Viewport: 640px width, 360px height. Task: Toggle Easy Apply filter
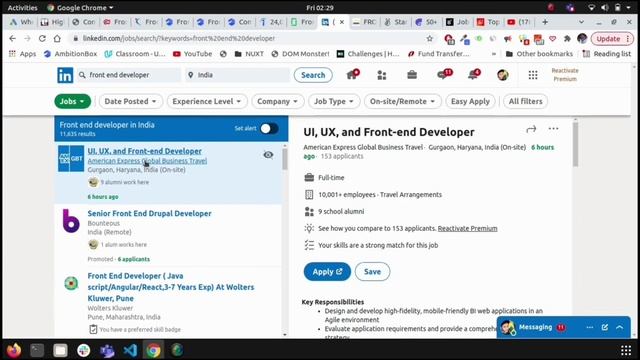(470, 101)
